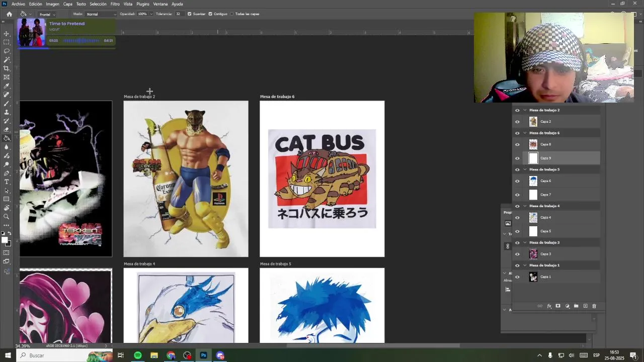This screenshot has height=362, width=644.
Task: Hide Capa 9 layer visibility
Action: 517,158
